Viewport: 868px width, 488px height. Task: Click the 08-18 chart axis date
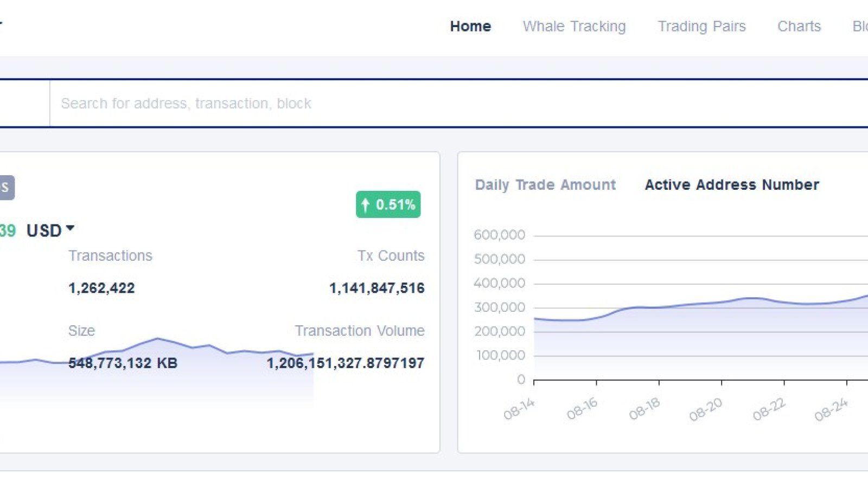pyautogui.click(x=644, y=409)
